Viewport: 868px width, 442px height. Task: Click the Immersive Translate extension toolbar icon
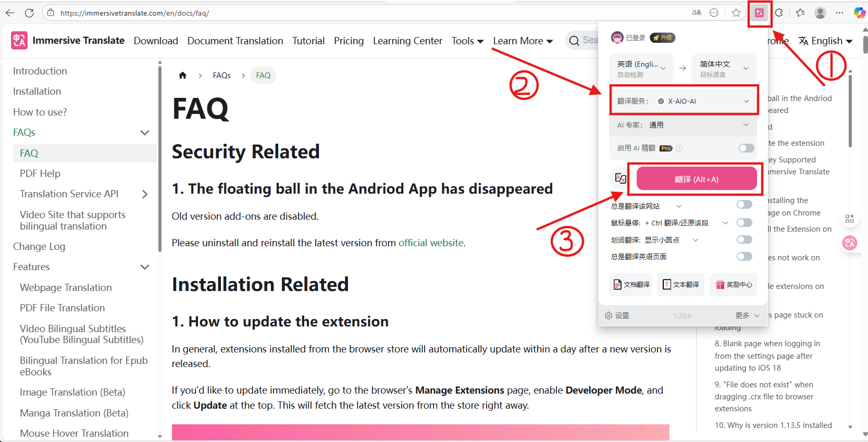(x=760, y=13)
